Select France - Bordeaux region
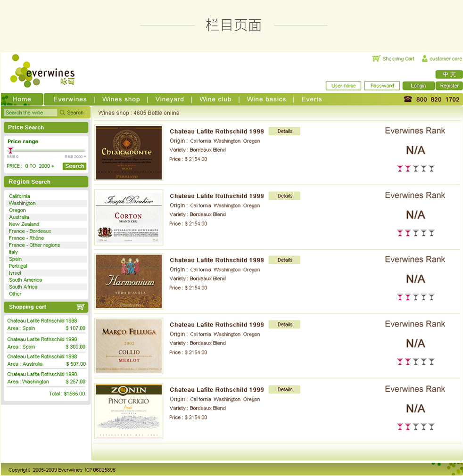The height and width of the screenshot is (476, 463). (30, 231)
